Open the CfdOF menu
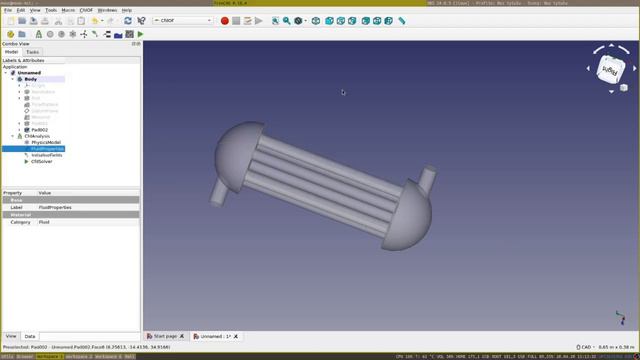Viewport: 640px width, 360px height. click(x=86, y=10)
